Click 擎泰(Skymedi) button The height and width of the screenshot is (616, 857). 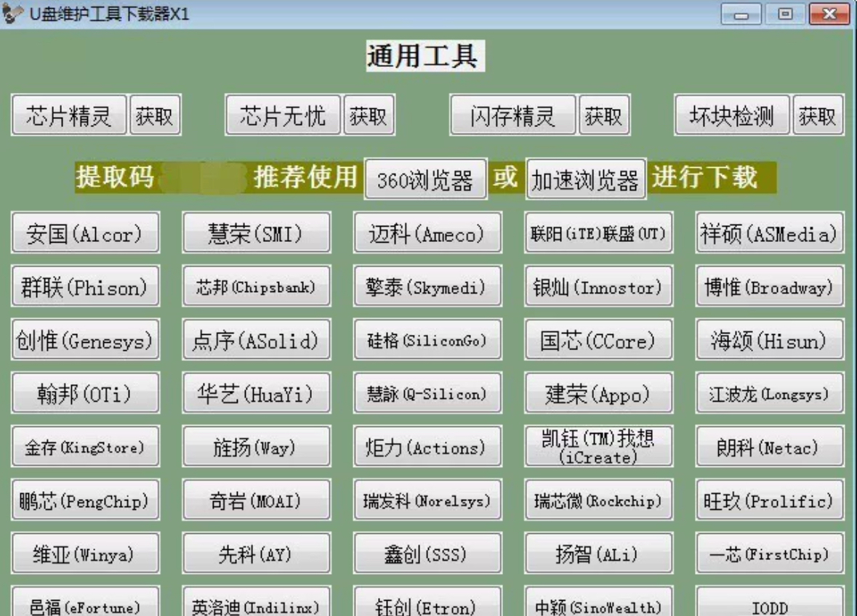[x=427, y=286]
